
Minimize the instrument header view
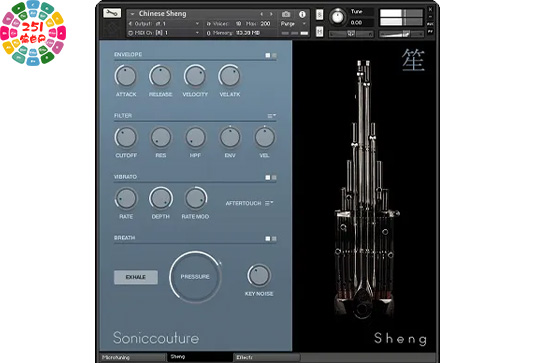[430, 16]
